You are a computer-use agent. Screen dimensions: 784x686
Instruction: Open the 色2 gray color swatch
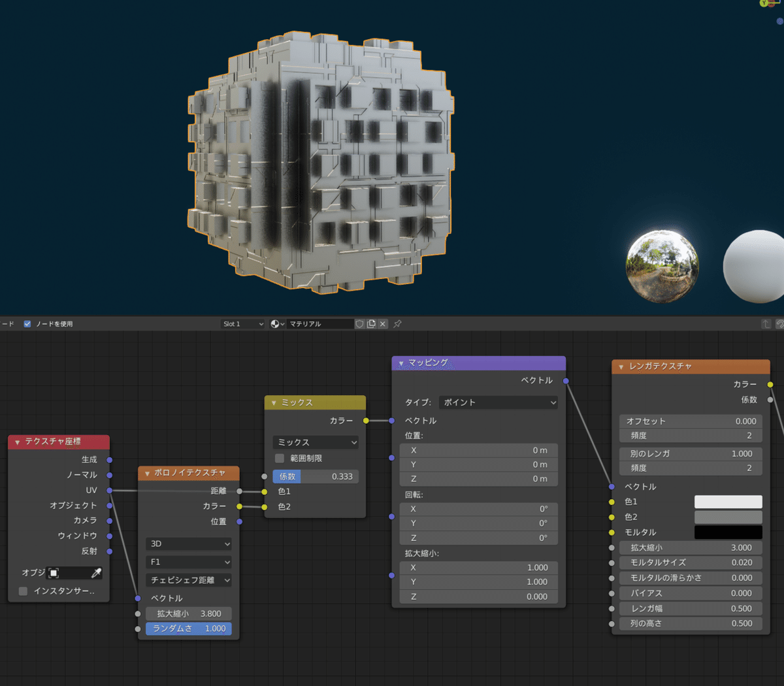(728, 517)
